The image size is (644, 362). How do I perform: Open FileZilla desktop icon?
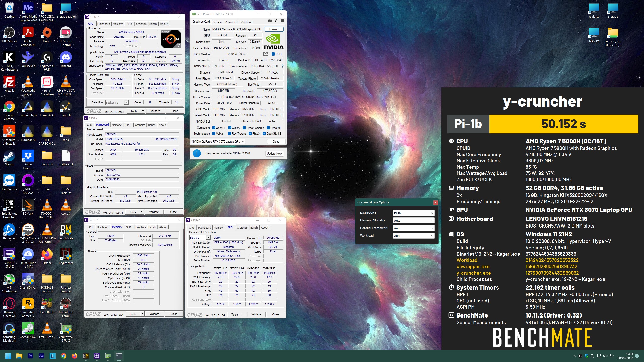point(9,84)
